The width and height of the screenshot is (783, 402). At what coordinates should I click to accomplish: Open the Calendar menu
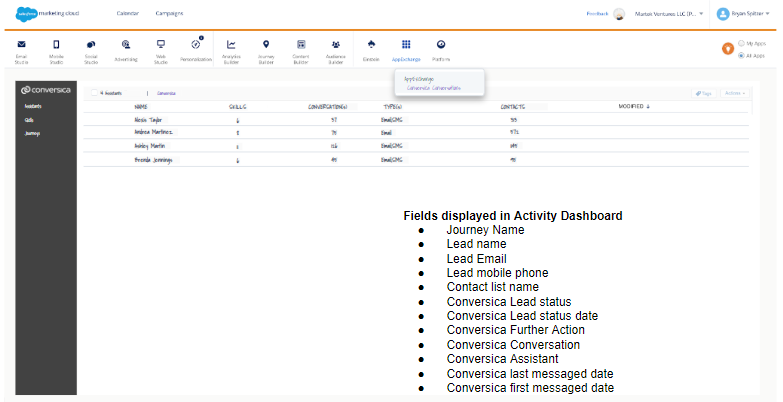(x=128, y=13)
